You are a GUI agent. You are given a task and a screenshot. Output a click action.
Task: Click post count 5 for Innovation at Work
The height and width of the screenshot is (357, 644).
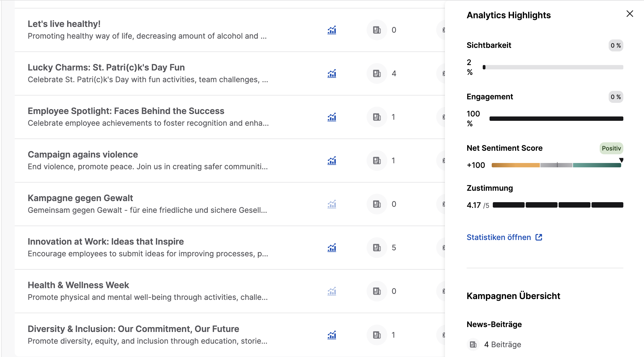point(394,248)
